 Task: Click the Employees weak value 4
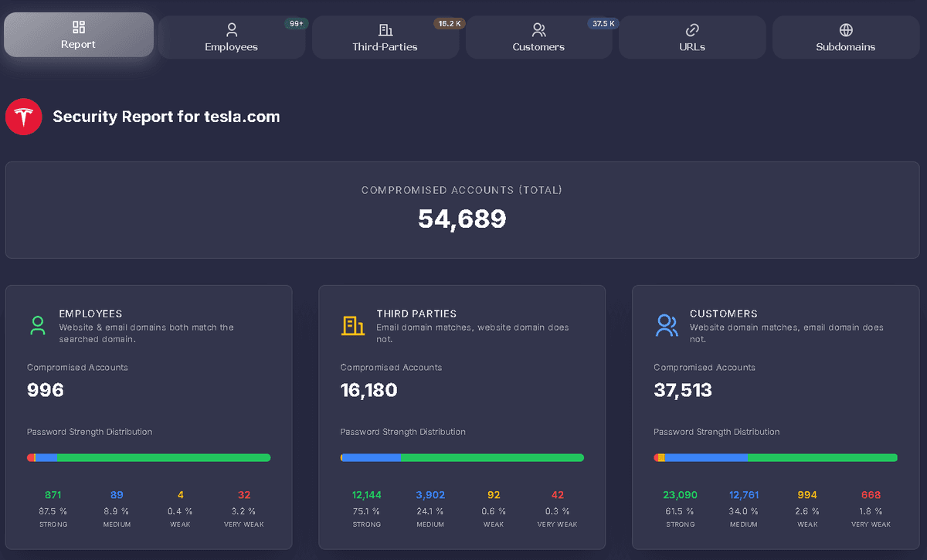click(x=181, y=495)
